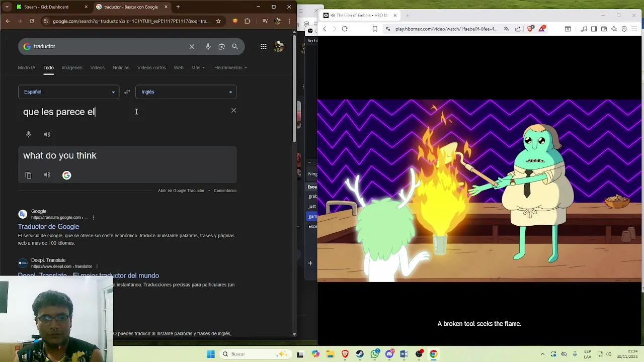Go back in the Chrome window
Image resolution: width=644 pixels, height=362 pixels.
point(8,21)
